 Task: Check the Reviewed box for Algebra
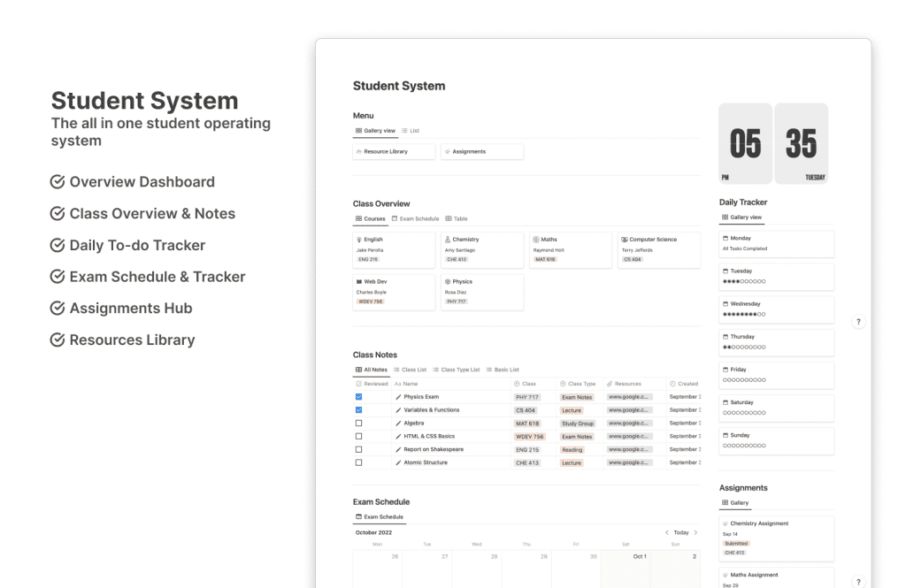[x=358, y=424]
